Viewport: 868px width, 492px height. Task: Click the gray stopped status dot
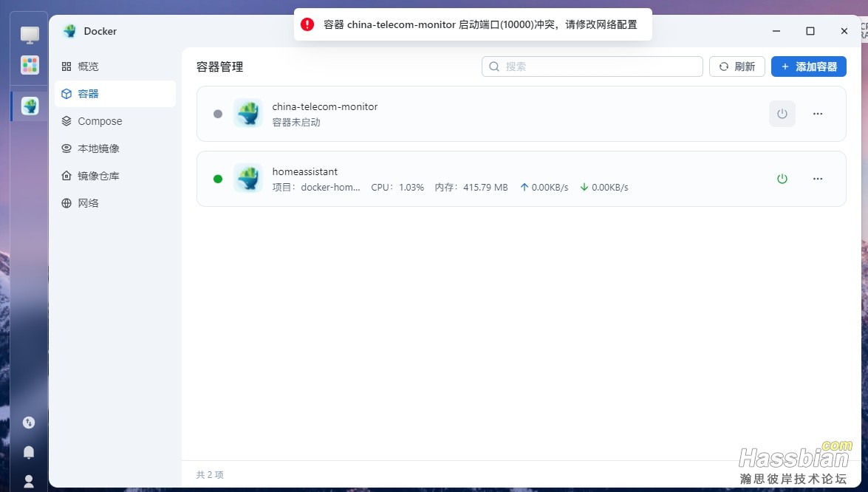(x=218, y=114)
